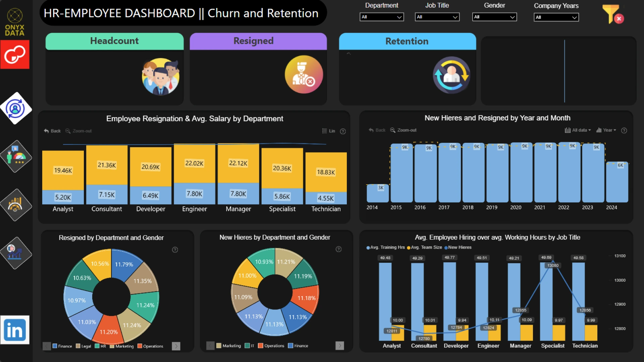This screenshot has width=644, height=362.
Task: Toggle Operations legend in New Hieres donut
Action: tap(271, 346)
